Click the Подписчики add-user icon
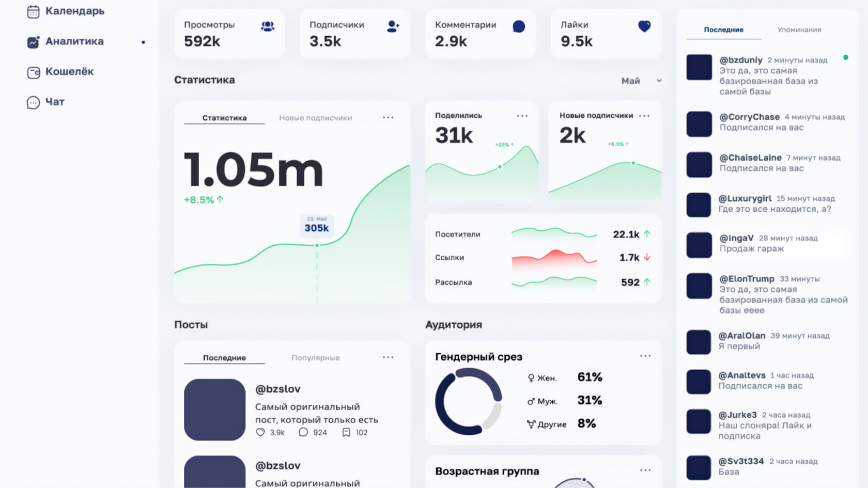Viewport: 868px width, 488px height. coord(393,26)
